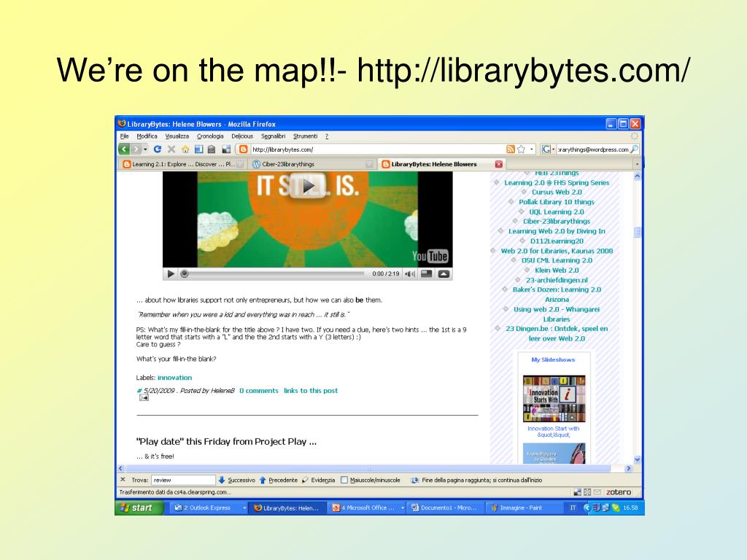Focus the librarybytes.com address field

[377, 149]
